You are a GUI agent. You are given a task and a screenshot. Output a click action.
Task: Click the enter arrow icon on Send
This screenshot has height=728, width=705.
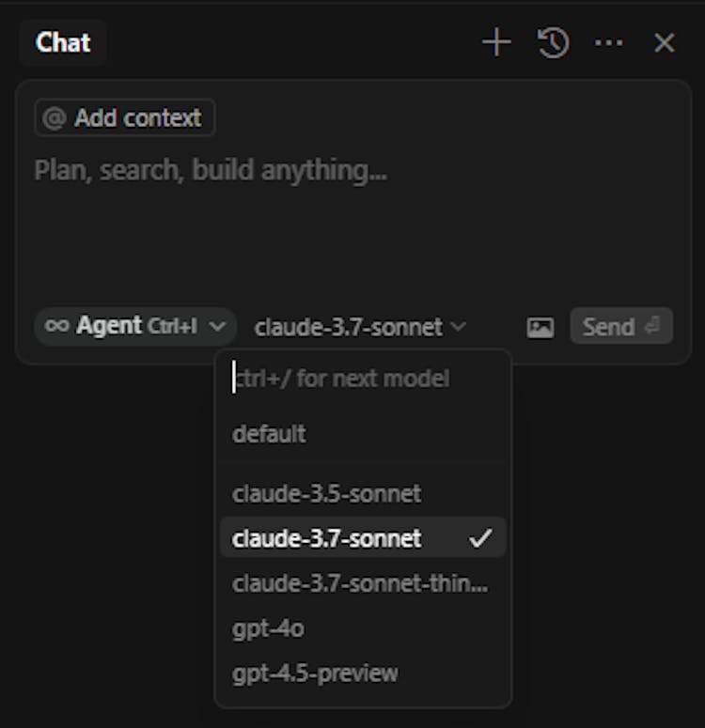click(652, 326)
